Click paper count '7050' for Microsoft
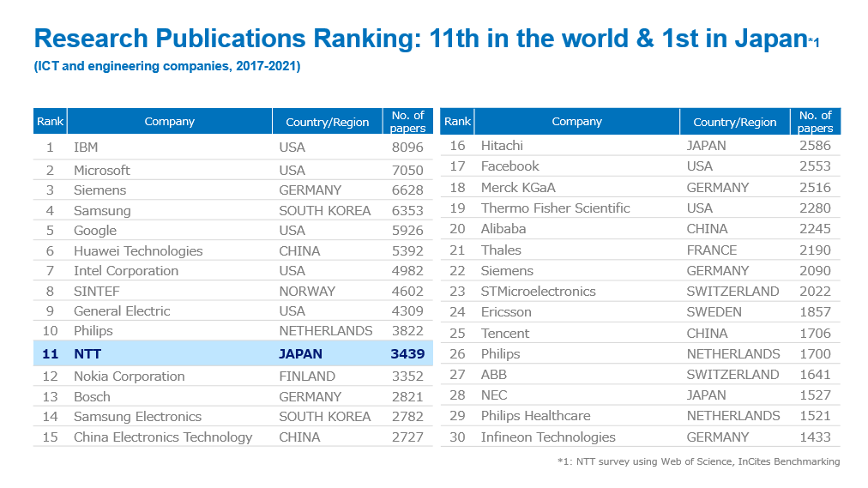The image size is (868, 488). pos(407,170)
